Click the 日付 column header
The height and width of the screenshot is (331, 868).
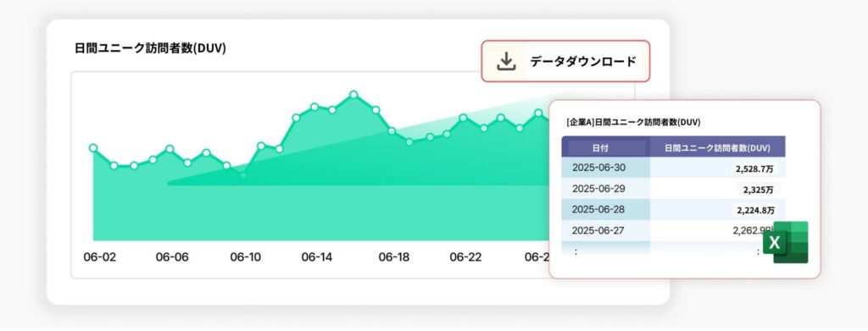click(606, 147)
